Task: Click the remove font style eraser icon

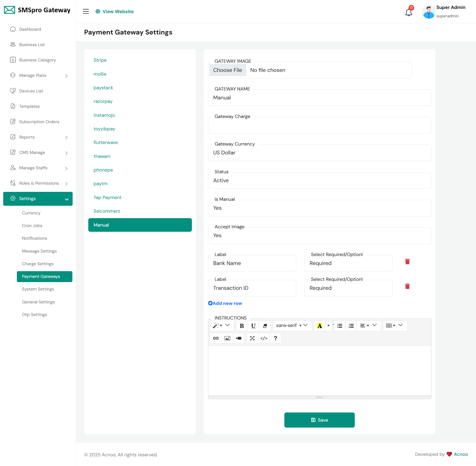Action: 265,326
